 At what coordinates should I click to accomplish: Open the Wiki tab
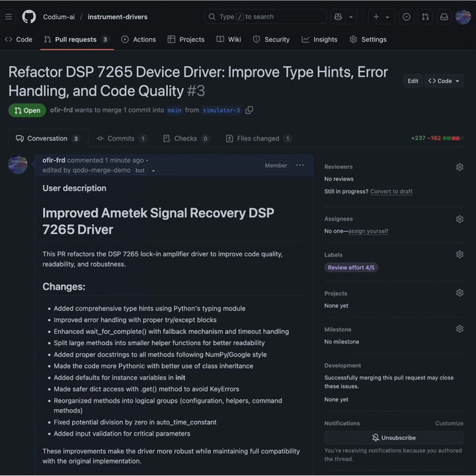point(229,40)
